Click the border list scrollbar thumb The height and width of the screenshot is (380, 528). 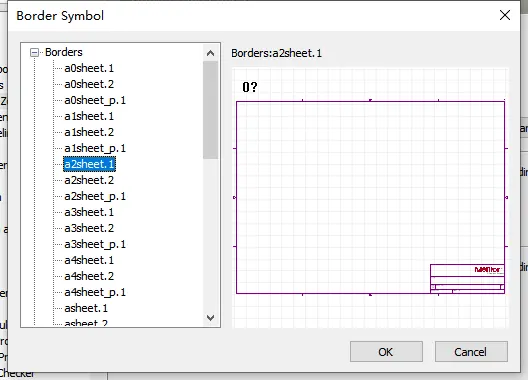point(210,110)
